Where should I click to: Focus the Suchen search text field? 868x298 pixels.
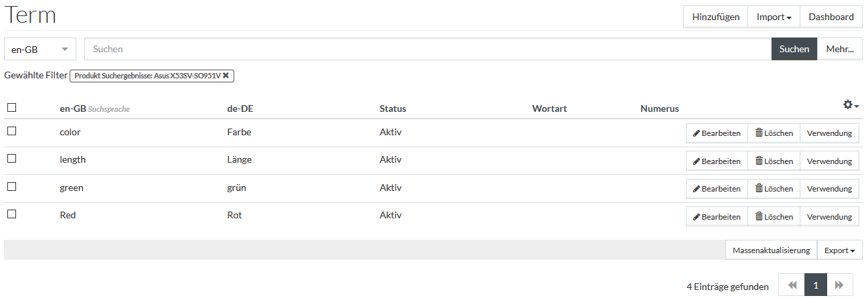[x=428, y=49]
